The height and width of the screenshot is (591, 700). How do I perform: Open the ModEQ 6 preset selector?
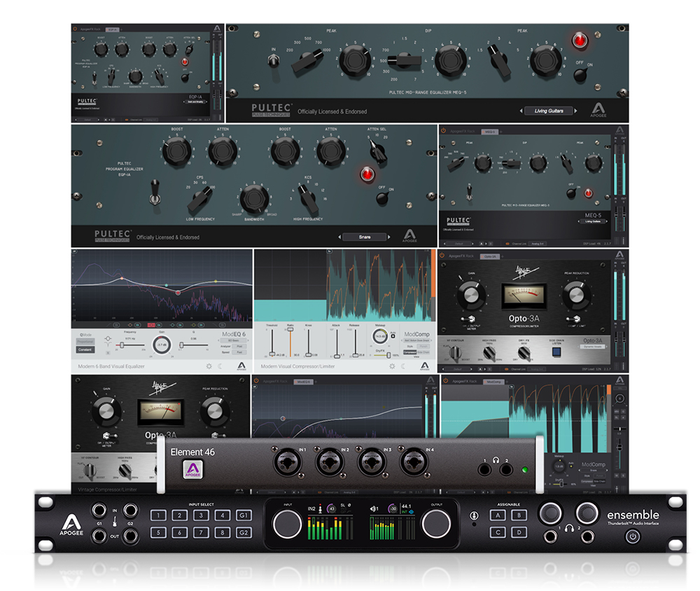(x=234, y=340)
